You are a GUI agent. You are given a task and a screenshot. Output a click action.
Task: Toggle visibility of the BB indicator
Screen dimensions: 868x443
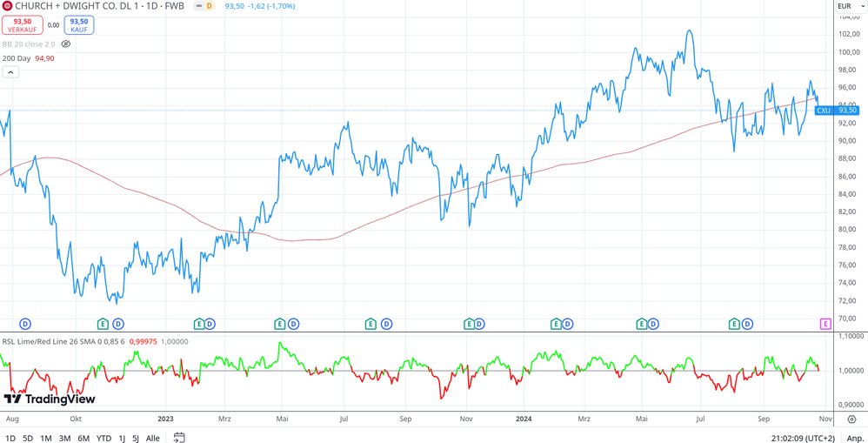pyautogui.click(x=65, y=44)
